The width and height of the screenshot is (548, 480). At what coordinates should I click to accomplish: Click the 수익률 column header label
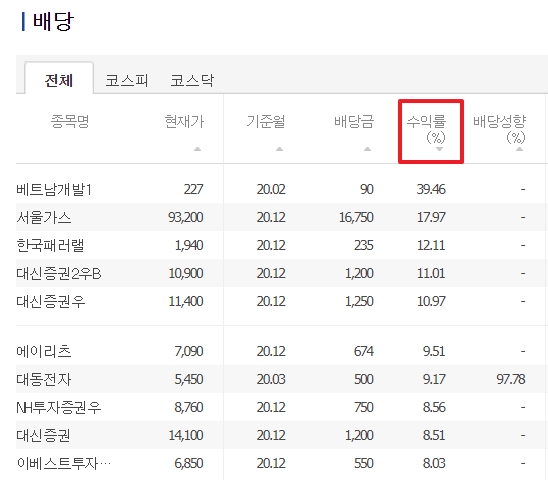(426, 121)
